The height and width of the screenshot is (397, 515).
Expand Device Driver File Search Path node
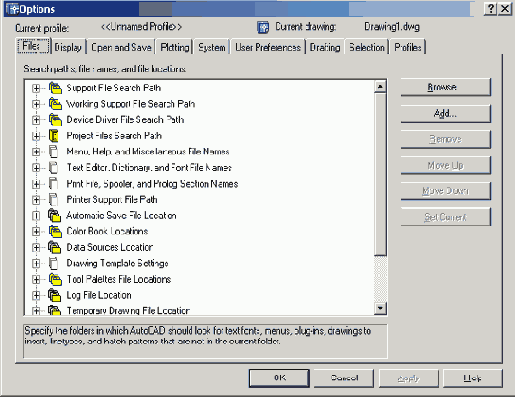point(36,120)
